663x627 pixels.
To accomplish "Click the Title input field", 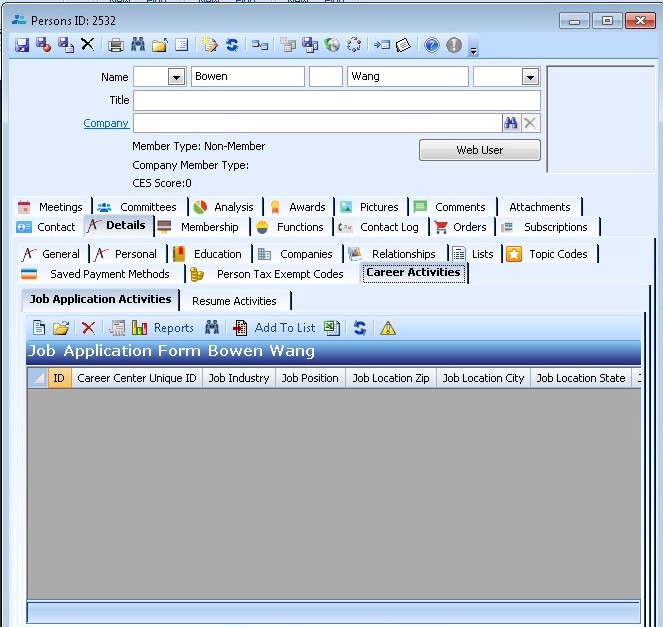I will [337, 101].
